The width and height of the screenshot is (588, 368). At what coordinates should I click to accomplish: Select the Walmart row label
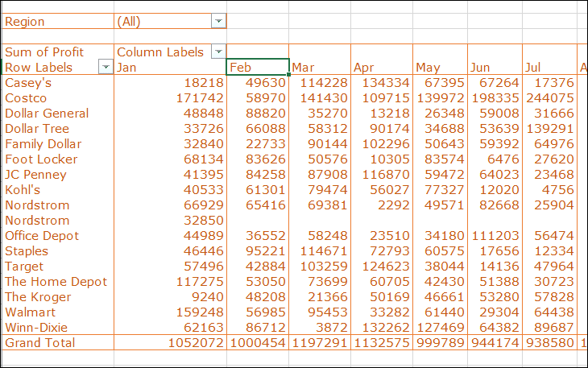[x=58, y=312]
